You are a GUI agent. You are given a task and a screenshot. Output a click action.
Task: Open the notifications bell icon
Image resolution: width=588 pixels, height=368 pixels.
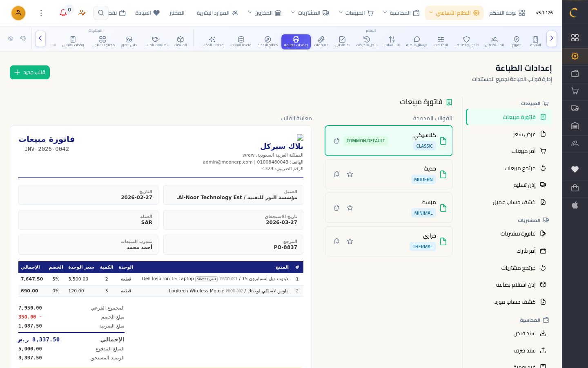tap(63, 13)
